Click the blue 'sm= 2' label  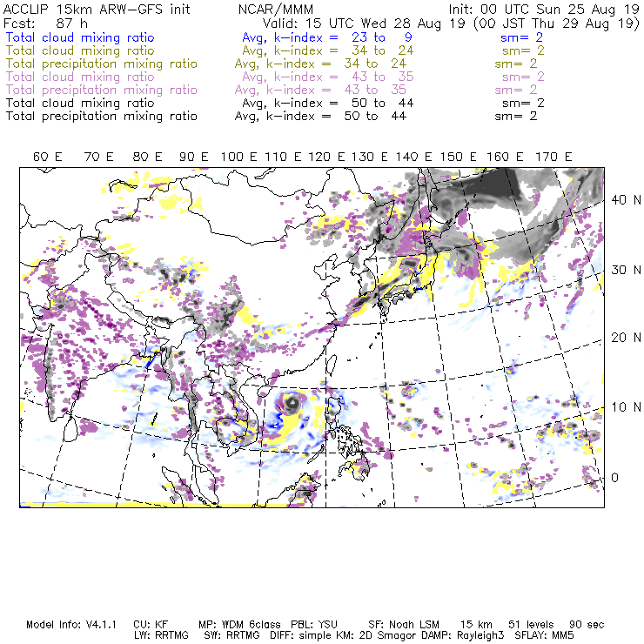point(521,37)
